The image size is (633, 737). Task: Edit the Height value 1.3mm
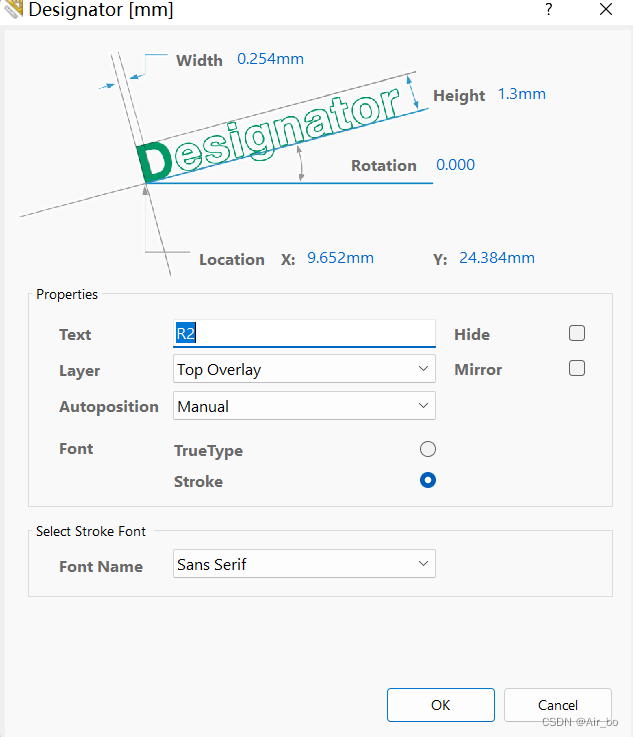[x=522, y=95]
